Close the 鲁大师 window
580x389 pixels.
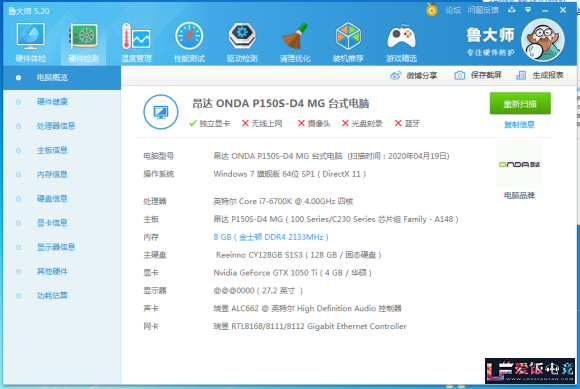pyautogui.click(x=563, y=10)
